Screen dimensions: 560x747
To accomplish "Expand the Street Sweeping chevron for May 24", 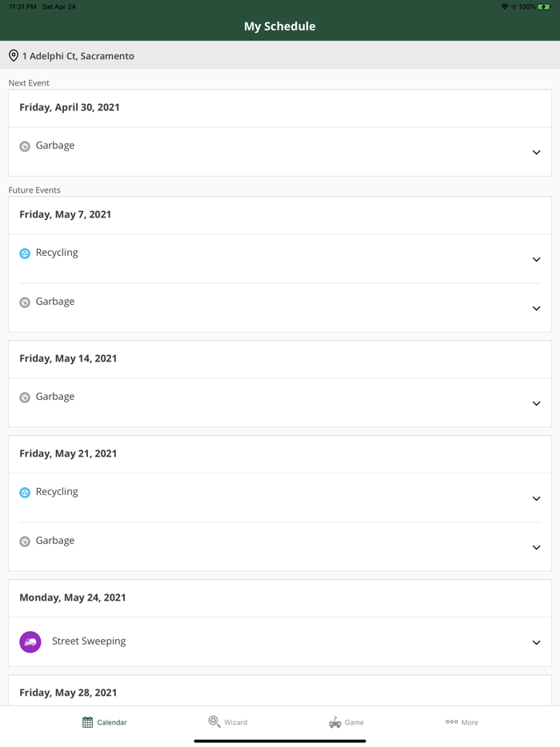I will 536,642.
